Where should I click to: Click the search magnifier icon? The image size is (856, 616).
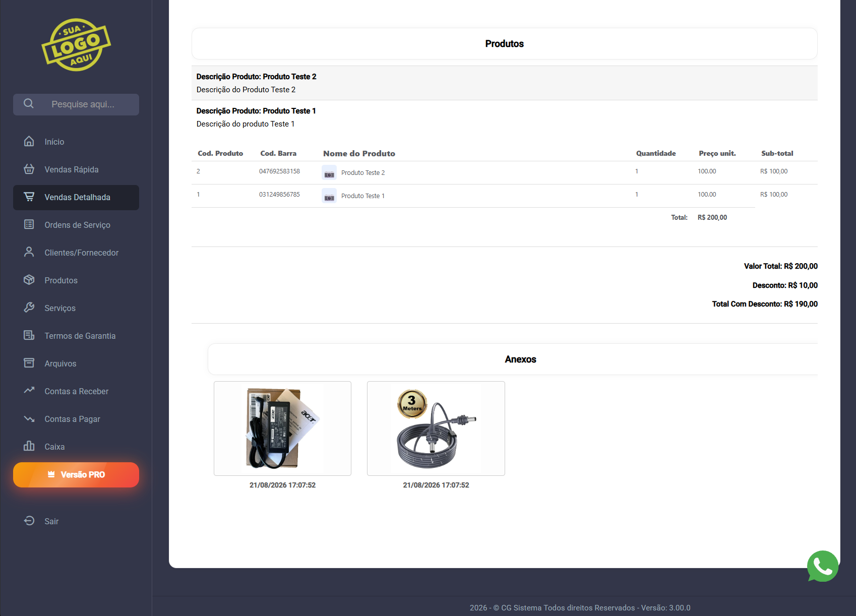point(29,104)
